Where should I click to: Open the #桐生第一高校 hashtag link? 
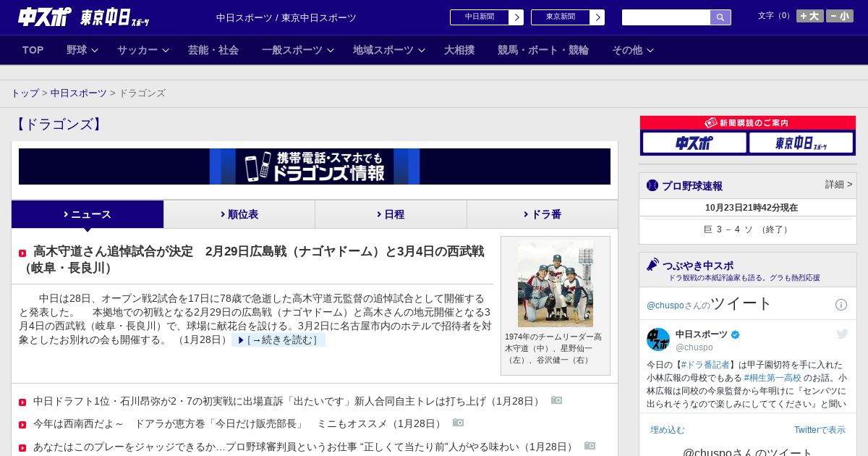pyautogui.click(x=773, y=378)
